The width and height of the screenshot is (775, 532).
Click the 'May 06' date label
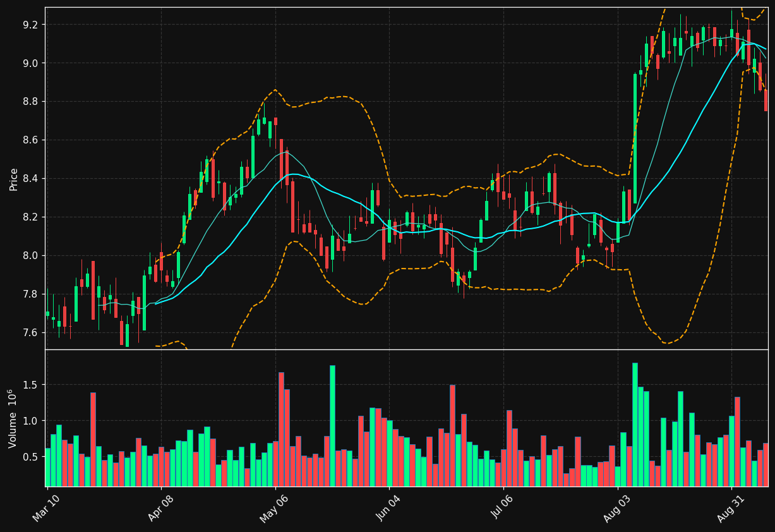[273, 508]
